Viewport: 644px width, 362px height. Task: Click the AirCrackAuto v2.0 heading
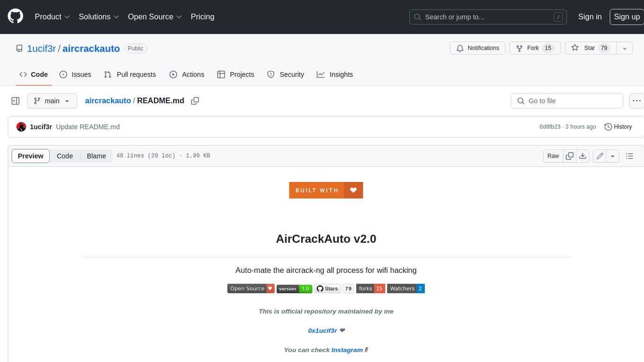click(326, 239)
